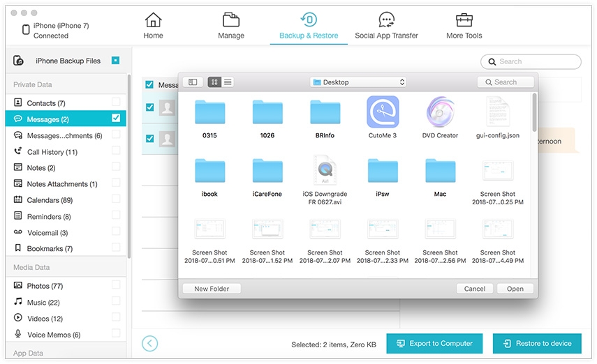The height and width of the screenshot is (364, 597).
Task: Check the Photos (77) checkbox
Action: coord(116,285)
